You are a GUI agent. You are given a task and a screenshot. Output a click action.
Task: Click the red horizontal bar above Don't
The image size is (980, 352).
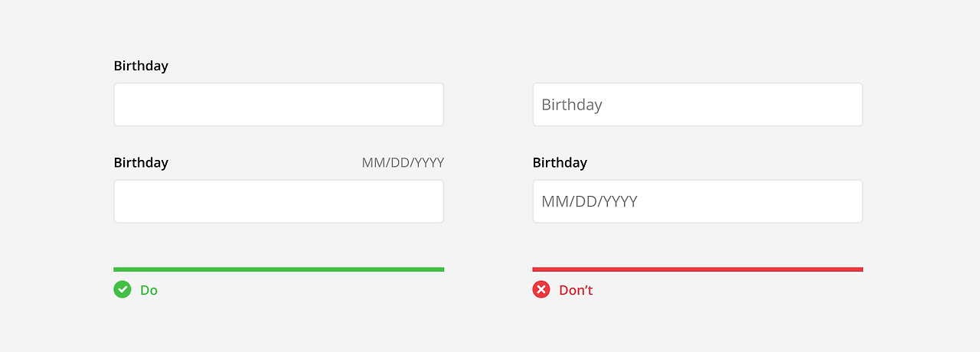click(697, 269)
